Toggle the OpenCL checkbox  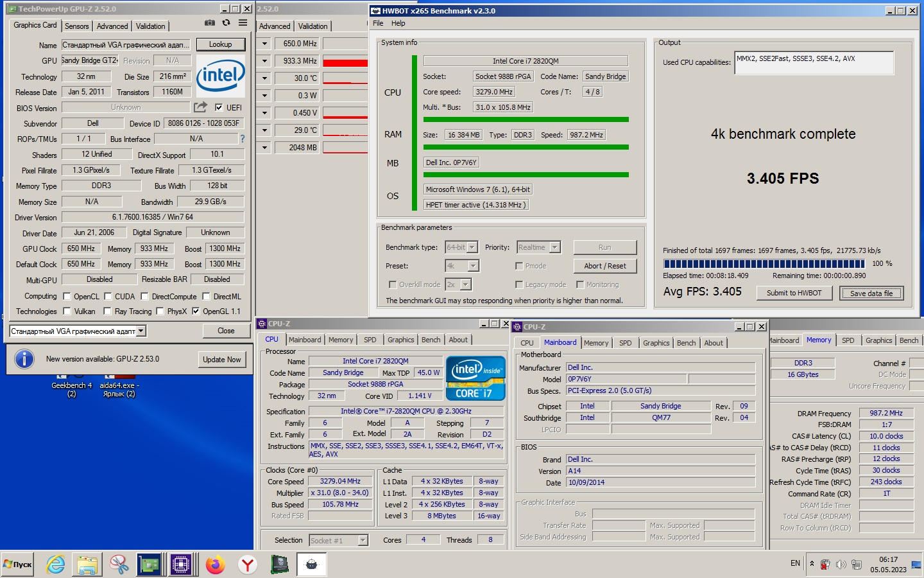[x=67, y=297]
